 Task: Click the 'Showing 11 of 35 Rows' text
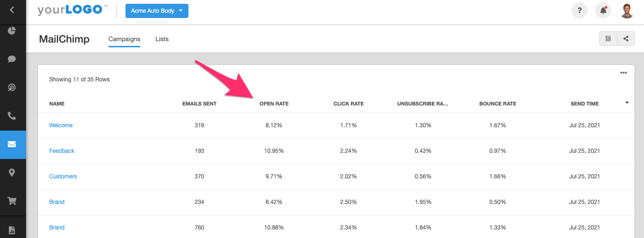[80, 79]
